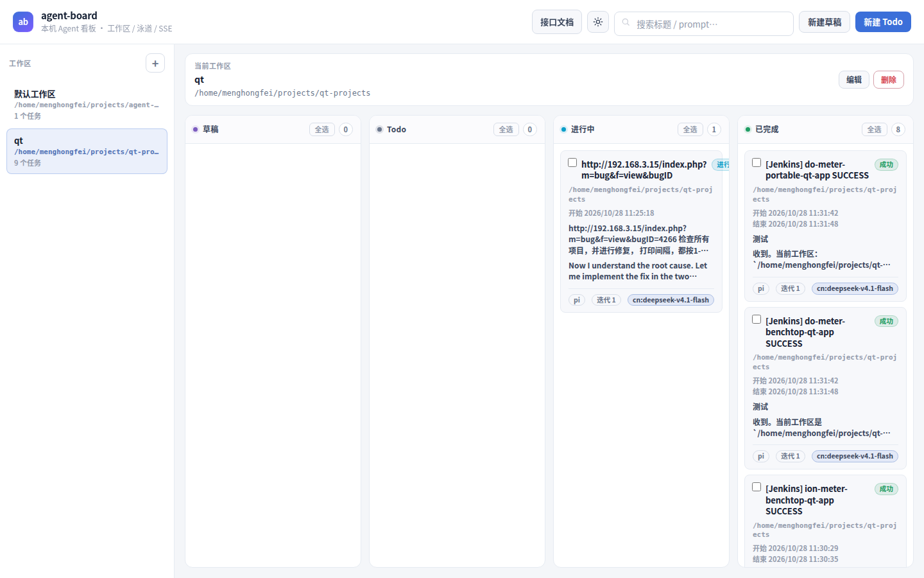Viewport: 924px width, 578px height.
Task: Select all in the 已完成 column
Action: pos(875,130)
